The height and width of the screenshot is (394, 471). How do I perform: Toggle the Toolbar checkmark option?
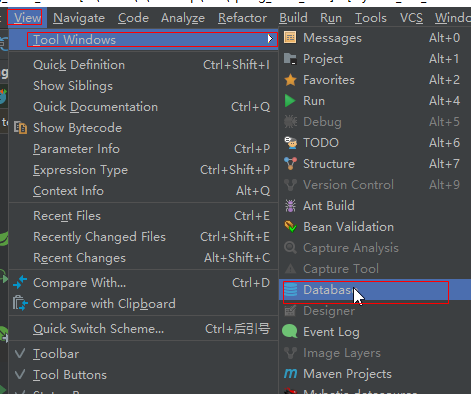pyautogui.click(x=143, y=354)
